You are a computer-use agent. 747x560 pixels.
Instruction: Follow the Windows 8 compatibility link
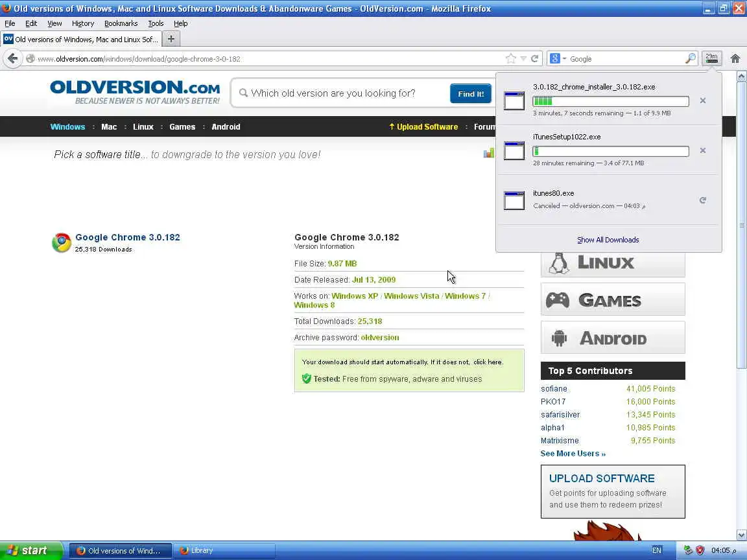(x=314, y=305)
